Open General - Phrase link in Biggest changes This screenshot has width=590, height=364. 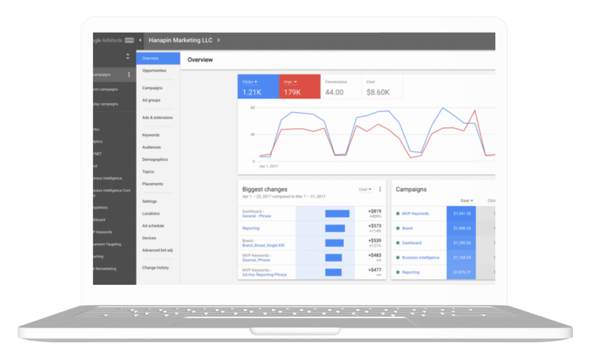[x=257, y=216]
